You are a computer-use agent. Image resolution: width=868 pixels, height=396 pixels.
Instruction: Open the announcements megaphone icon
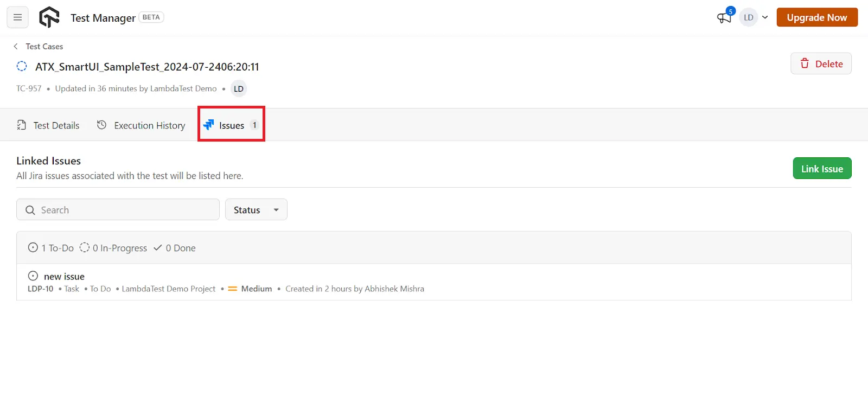click(x=724, y=18)
